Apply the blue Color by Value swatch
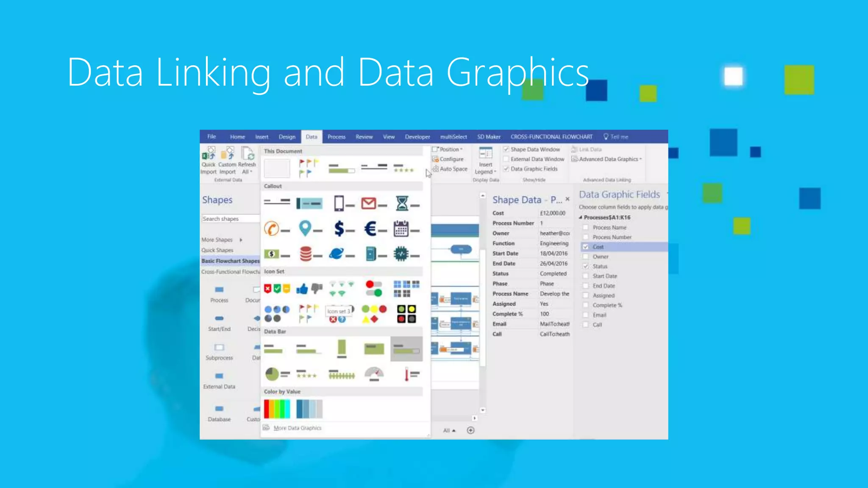Viewport: 868px width, 488px height. [309, 409]
